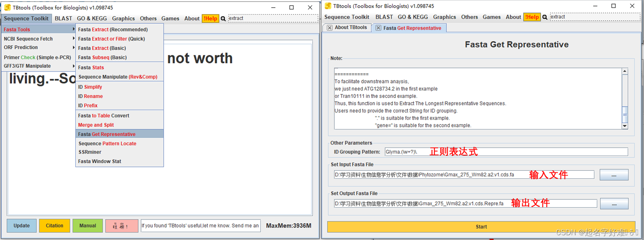The height and width of the screenshot is (240, 644).
Task: Switch to Fasta Get Representative tab
Action: [x=409, y=28]
